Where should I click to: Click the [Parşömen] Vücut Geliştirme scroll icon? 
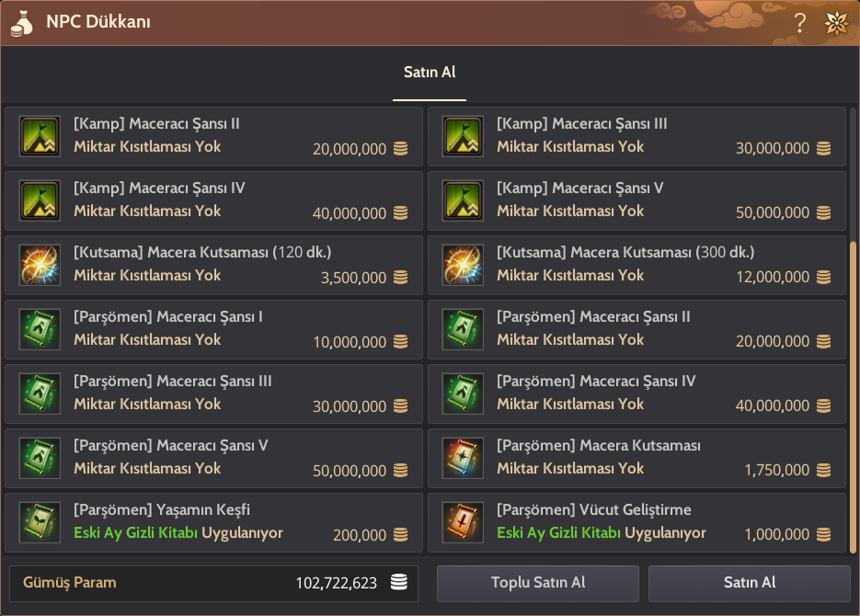[x=463, y=522]
